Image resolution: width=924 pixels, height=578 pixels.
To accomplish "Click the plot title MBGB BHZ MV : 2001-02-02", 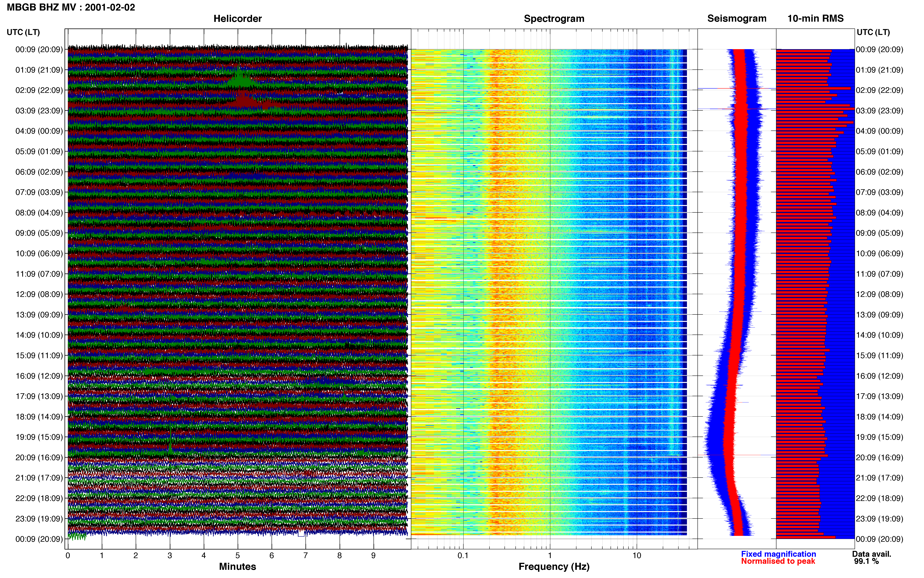I will click(71, 7).
